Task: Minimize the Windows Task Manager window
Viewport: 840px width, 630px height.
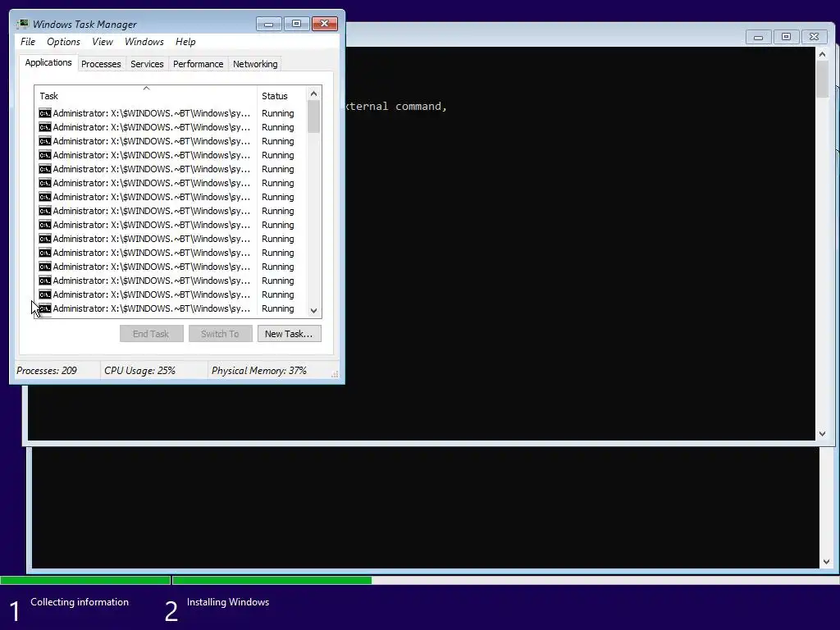Action: (269, 24)
